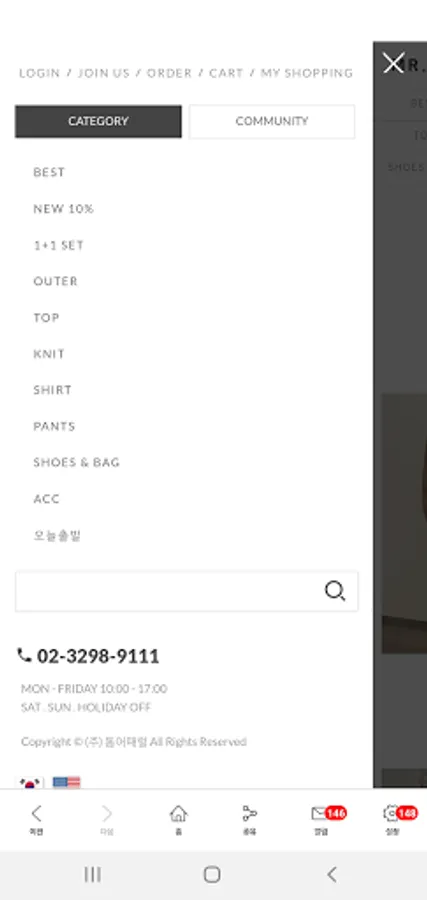
Task: Tap Android recent apps button
Action: point(92,874)
